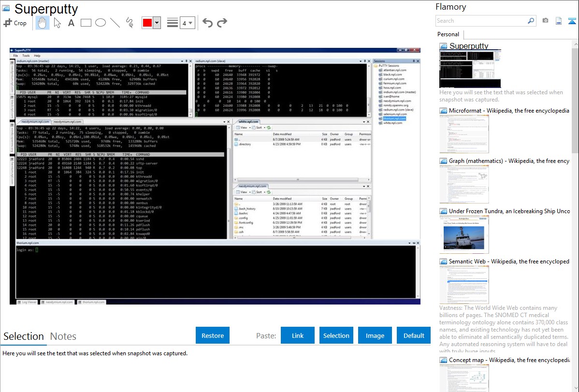The height and width of the screenshot is (392, 579).
Task: Switch to the Selection tab
Action: click(x=24, y=336)
